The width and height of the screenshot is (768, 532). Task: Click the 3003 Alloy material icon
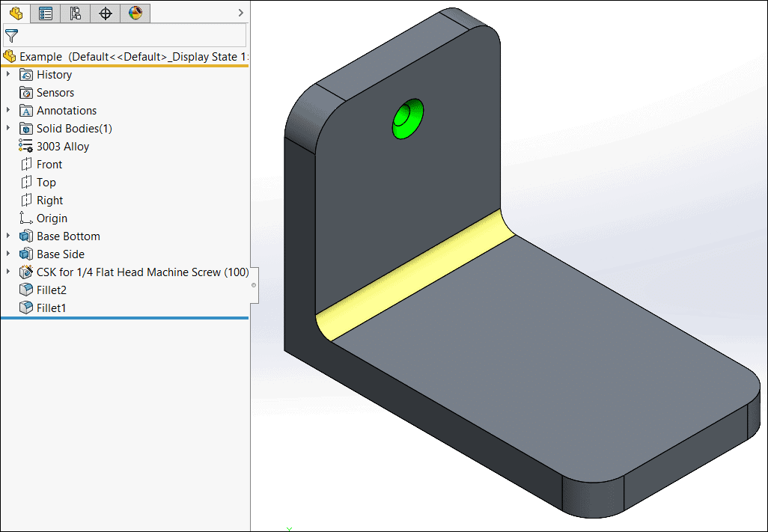click(26, 147)
